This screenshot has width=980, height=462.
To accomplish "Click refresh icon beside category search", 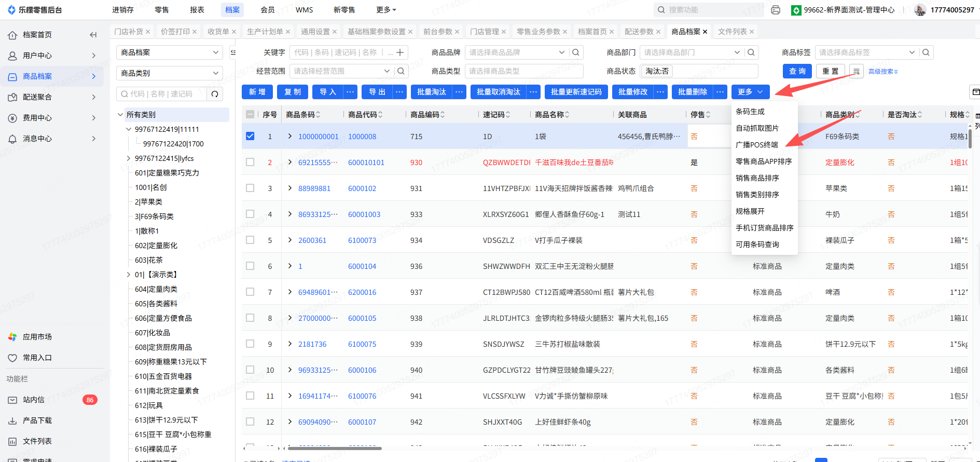I will [215, 94].
